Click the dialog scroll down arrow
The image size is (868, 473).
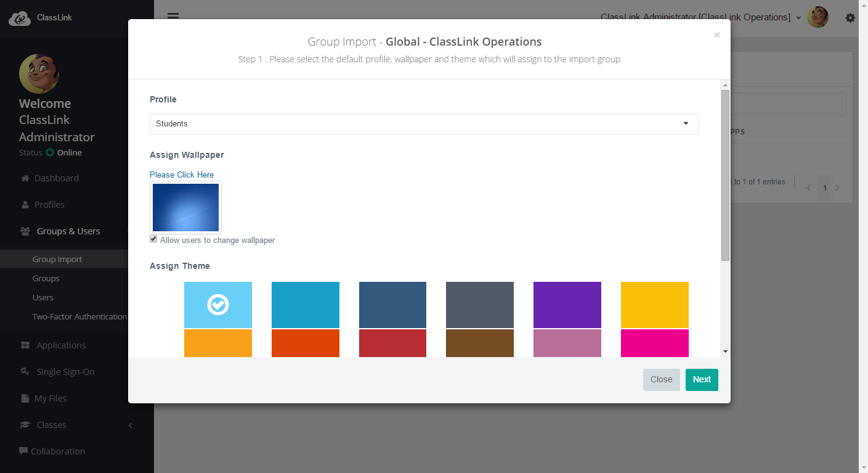pyautogui.click(x=725, y=352)
